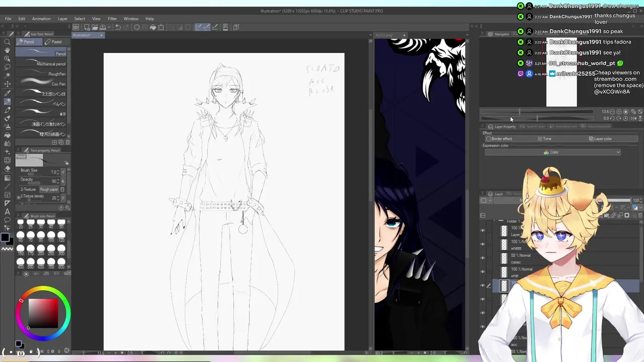Close the Illustration canvas tab
The height and width of the screenshot is (362, 644).
101,35
